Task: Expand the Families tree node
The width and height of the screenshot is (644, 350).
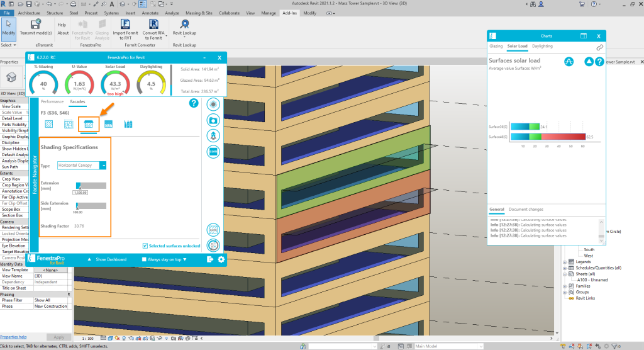Action: click(565, 286)
